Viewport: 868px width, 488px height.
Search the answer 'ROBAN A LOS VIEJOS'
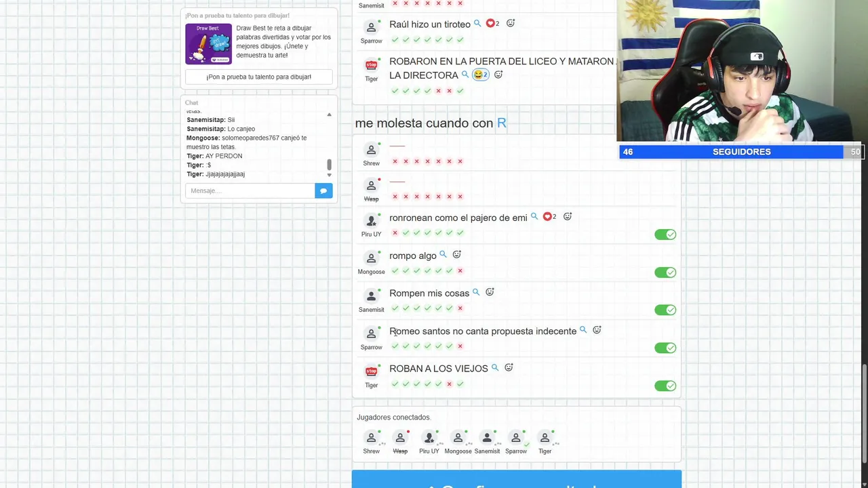click(x=495, y=367)
